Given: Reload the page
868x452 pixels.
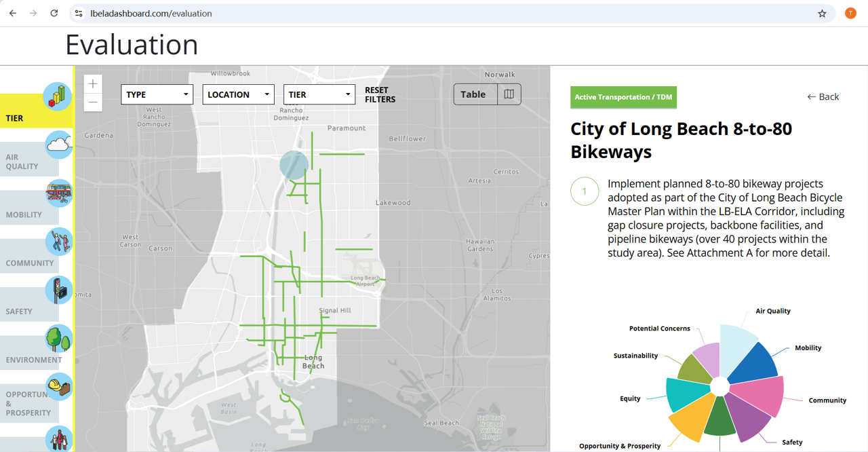Looking at the screenshot, I should coord(54,13).
